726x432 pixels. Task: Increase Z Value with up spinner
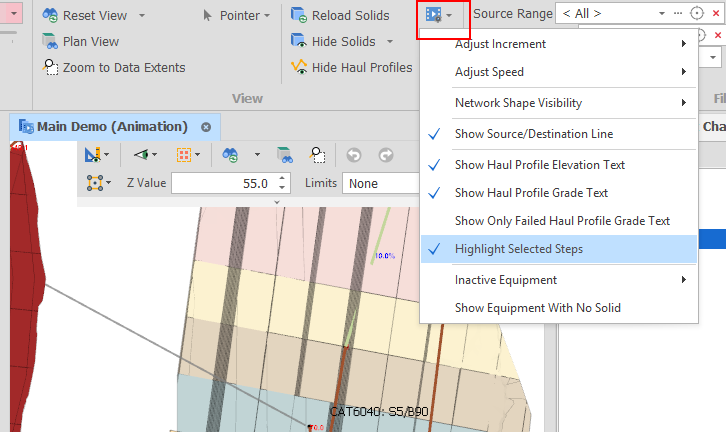[282, 178]
